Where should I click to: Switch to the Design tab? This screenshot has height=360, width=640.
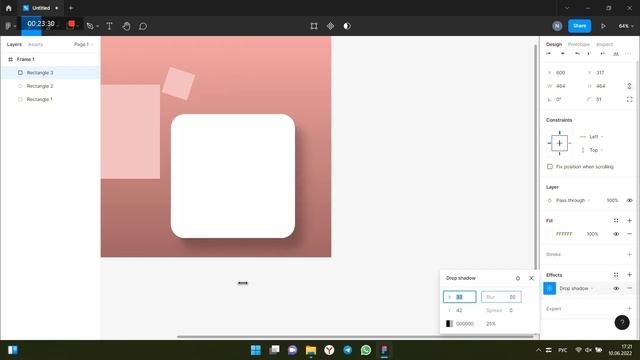(554, 44)
